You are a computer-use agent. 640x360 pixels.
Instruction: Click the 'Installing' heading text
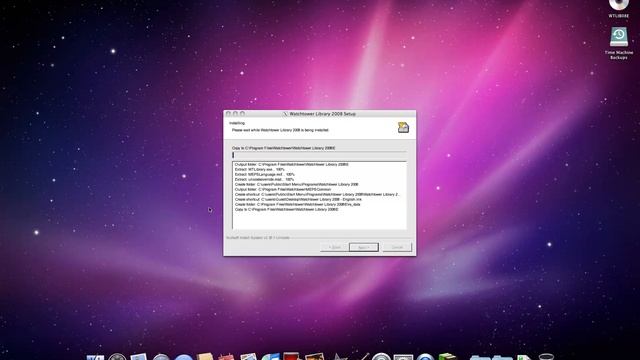(x=237, y=123)
